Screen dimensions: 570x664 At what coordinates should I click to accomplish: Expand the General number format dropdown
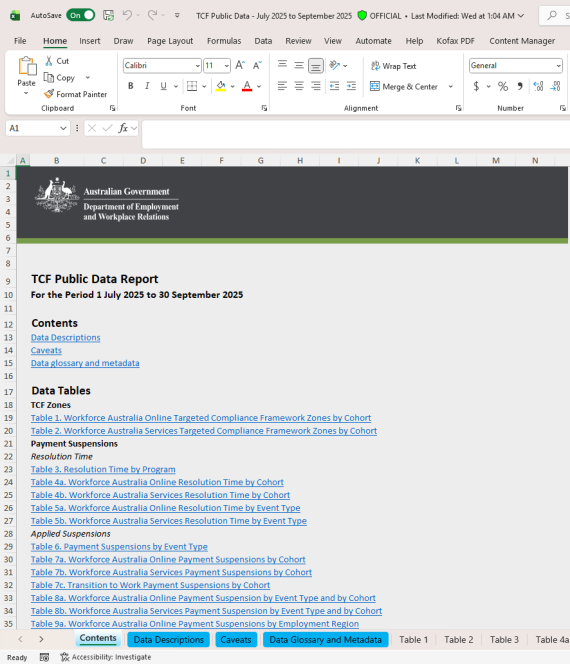coord(559,66)
